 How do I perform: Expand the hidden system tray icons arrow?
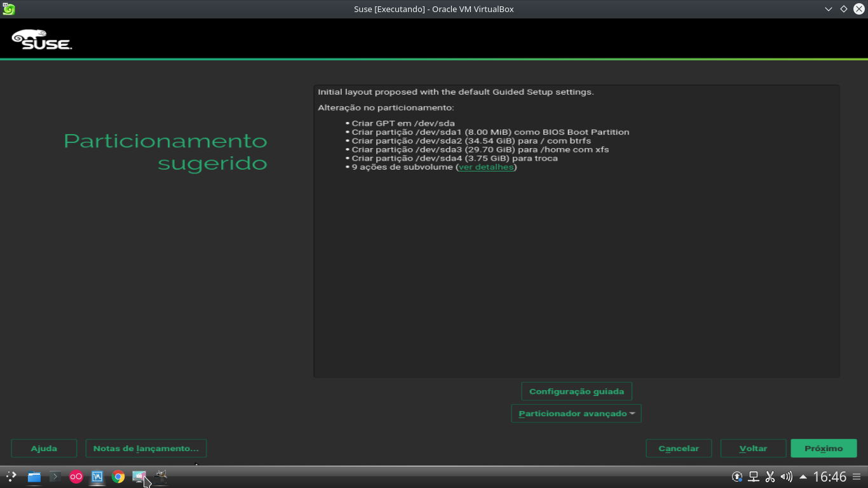click(x=803, y=476)
